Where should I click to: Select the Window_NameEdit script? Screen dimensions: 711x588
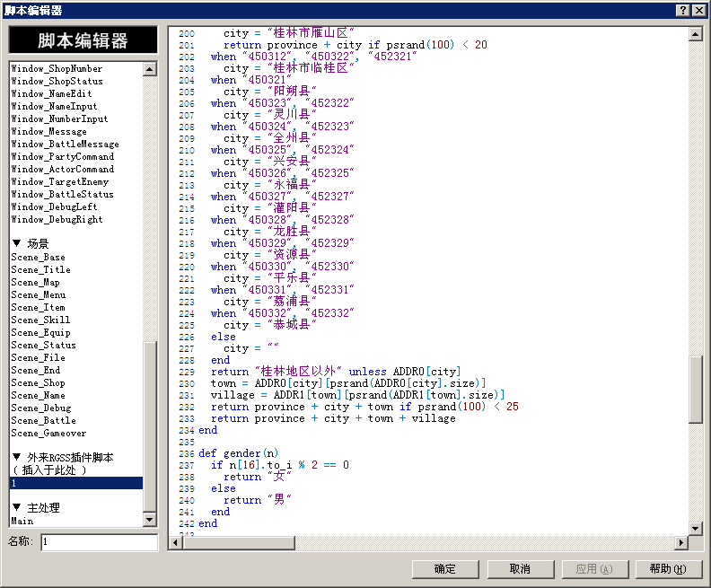[x=76, y=94]
